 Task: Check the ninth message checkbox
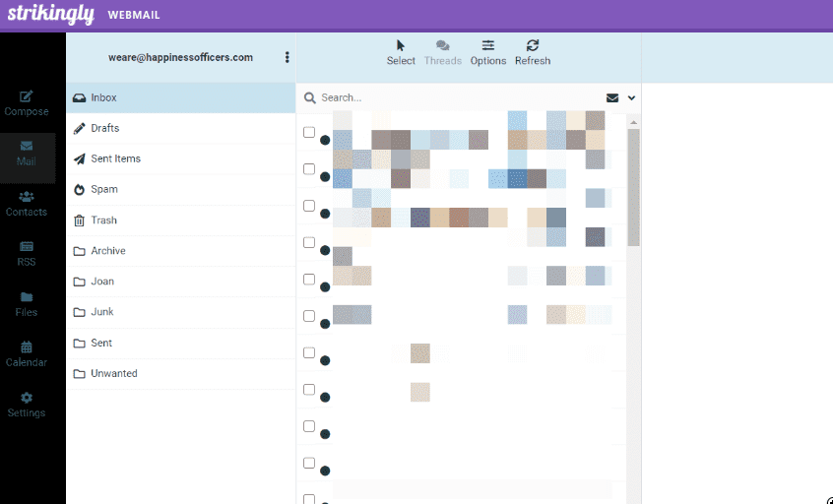point(309,426)
